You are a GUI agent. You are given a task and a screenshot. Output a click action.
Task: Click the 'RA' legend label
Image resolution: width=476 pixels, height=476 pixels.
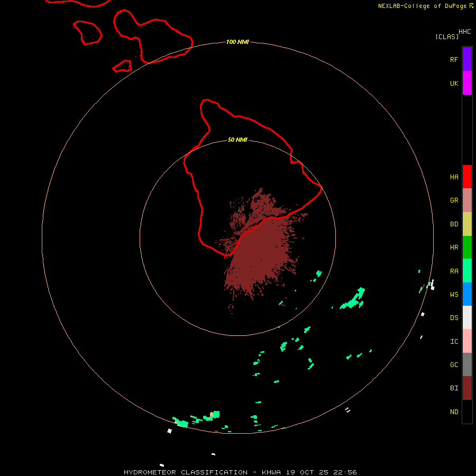coord(454,271)
